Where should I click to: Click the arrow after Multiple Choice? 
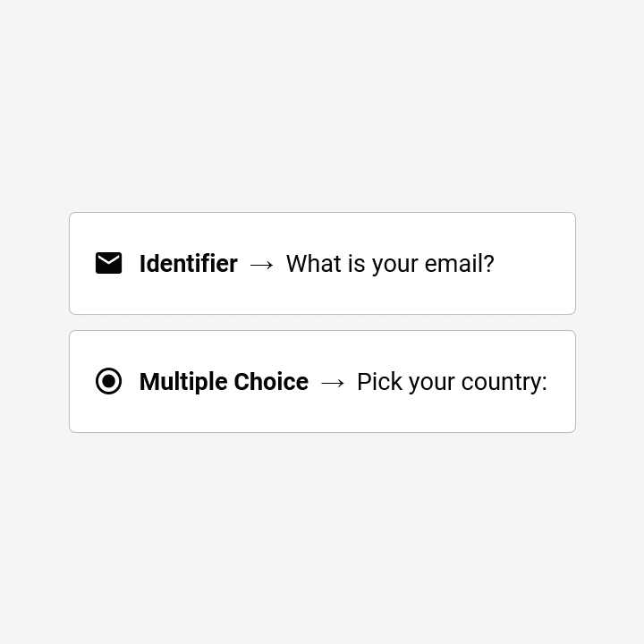[x=333, y=383]
